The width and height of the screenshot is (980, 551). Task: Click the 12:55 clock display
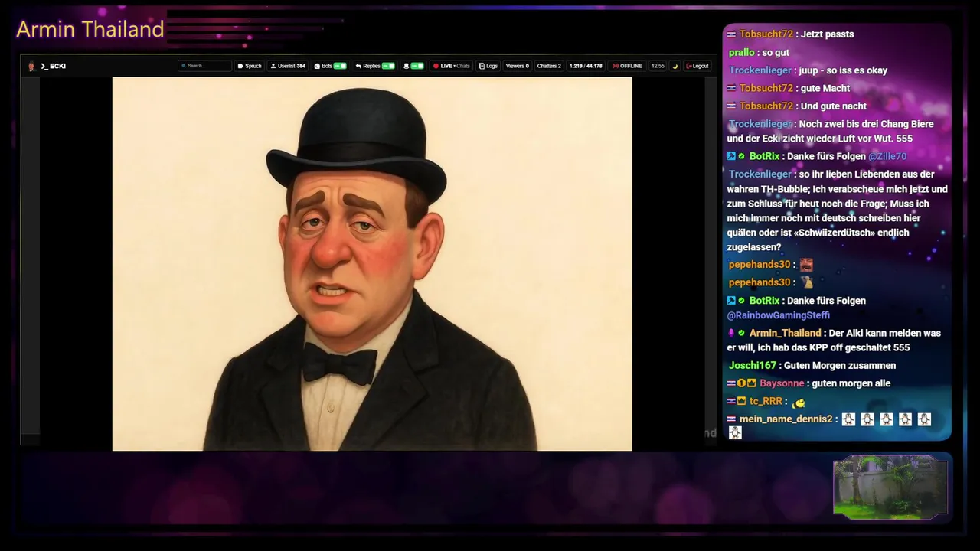point(658,66)
